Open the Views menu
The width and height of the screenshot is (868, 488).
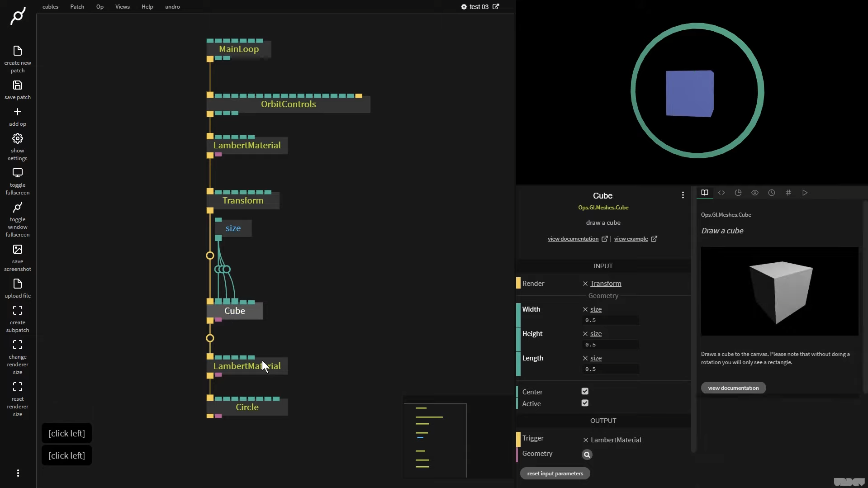[122, 7]
